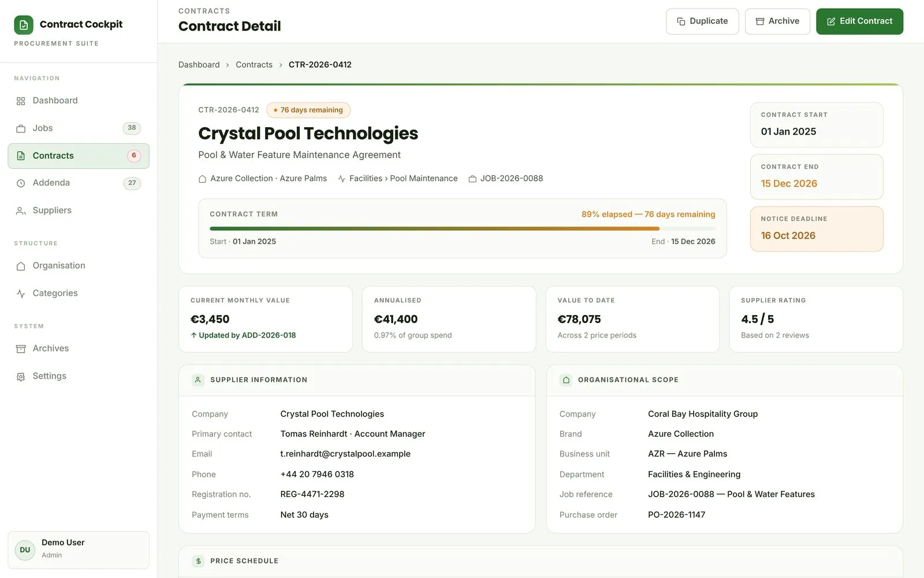Duplicate this contract
The height and width of the screenshot is (578, 924).
(x=702, y=21)
